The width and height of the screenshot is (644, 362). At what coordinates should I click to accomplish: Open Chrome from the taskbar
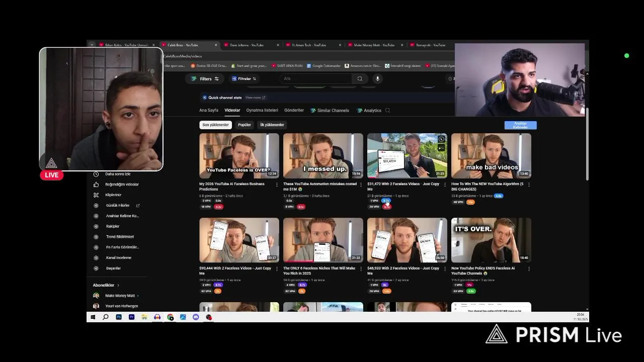[170, 317]
